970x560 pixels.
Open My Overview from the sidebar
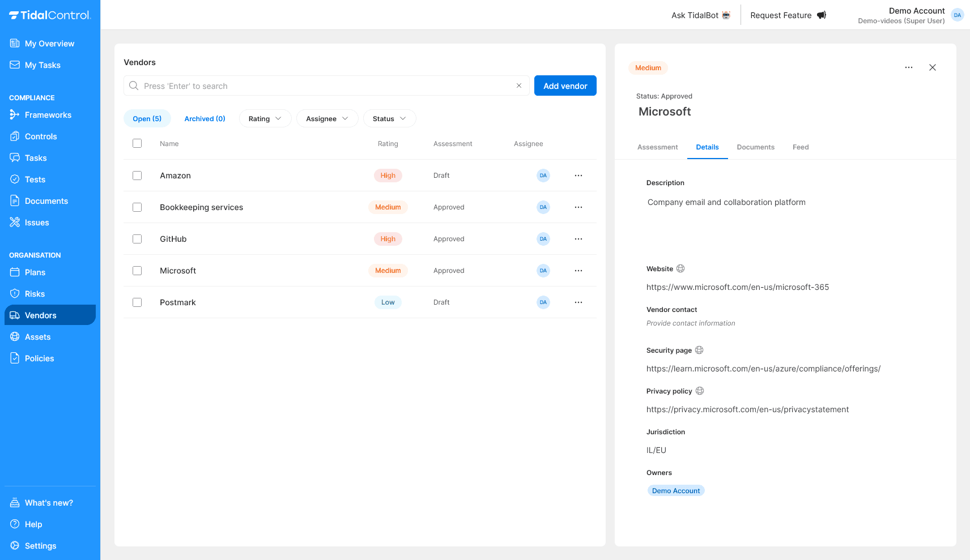[x=49, y=44]
